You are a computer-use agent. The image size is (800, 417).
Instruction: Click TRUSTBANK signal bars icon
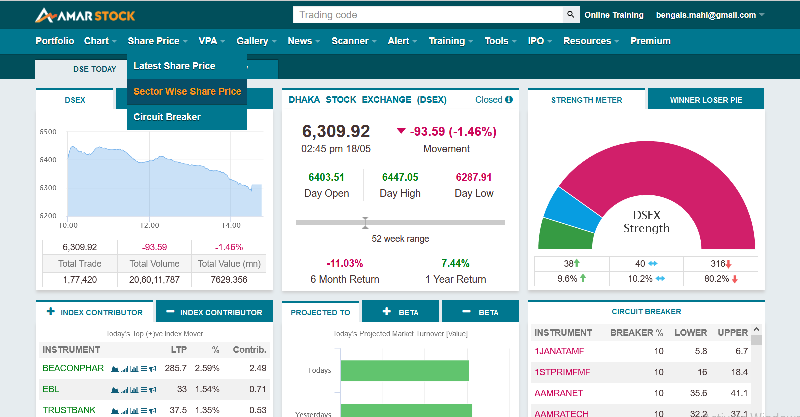(124, 411)
